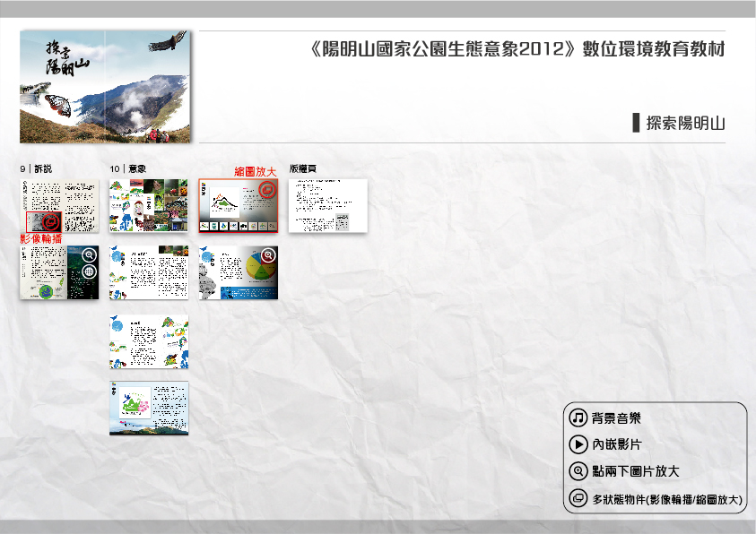Open the third thumbnail in 10 意象 column

pos(149,341)
